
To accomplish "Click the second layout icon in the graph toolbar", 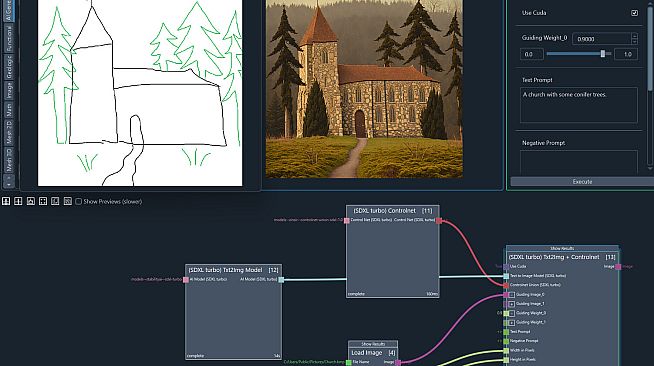I will (x=18, y=201).
